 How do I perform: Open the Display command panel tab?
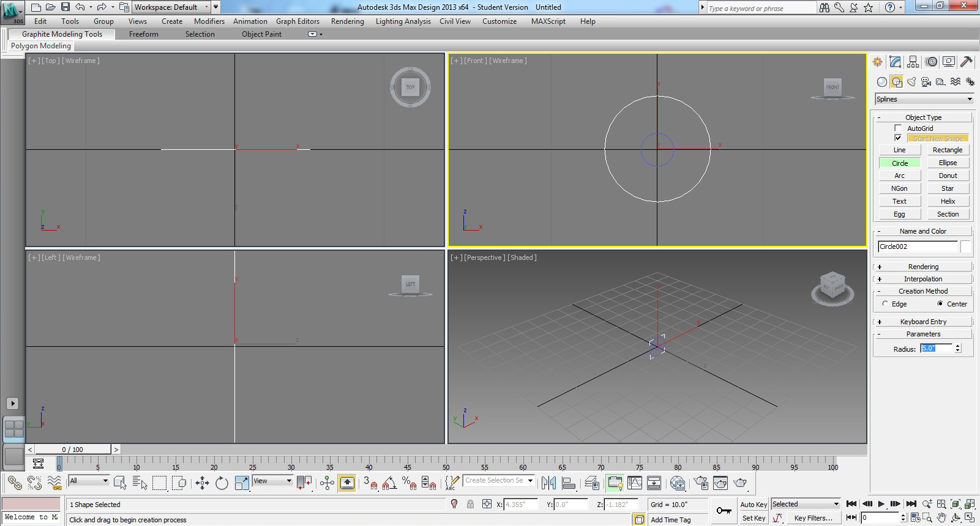(x=949, y=62)
